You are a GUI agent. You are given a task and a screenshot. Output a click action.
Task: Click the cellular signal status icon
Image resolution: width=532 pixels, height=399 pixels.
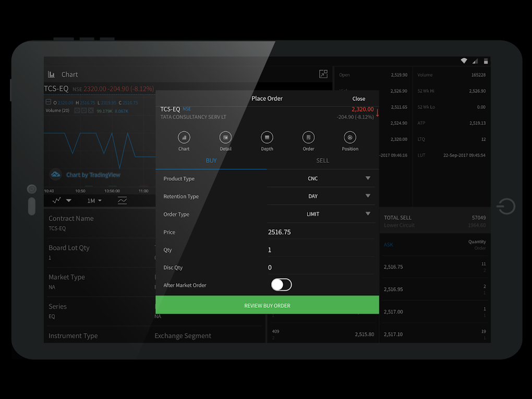(x=475, y=61)
